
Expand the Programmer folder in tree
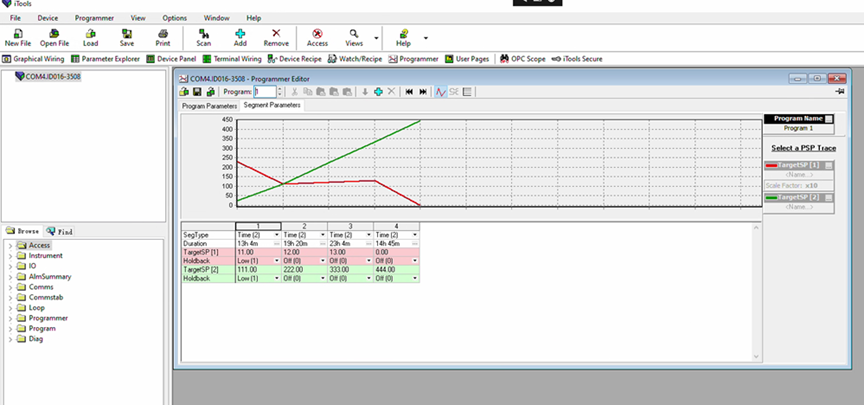click(x=10, y=318)
